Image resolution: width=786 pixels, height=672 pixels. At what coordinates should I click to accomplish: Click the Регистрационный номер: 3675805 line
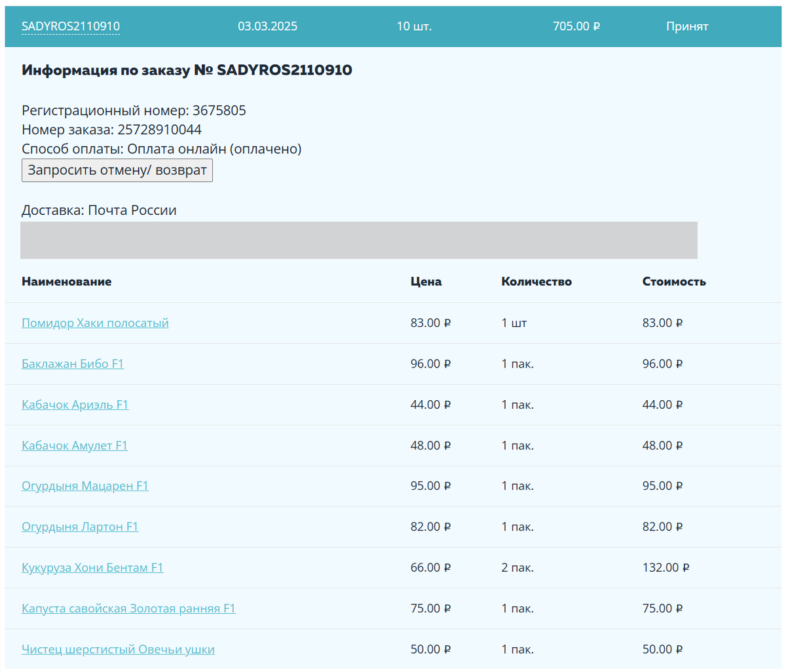134,110
